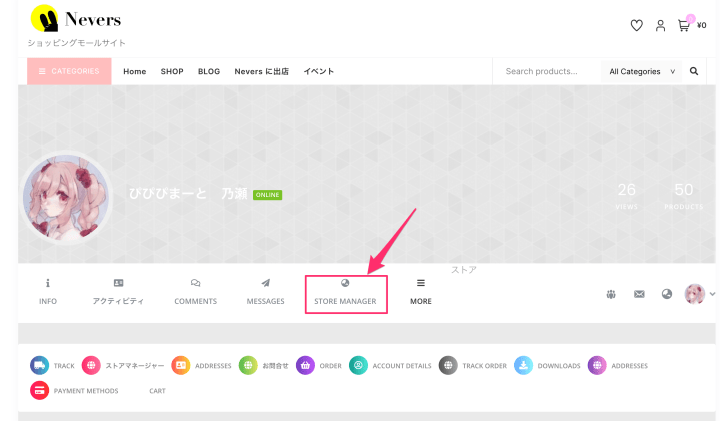Click the ACCOUNT DETAILS teal icon
The height and width of the screenshot is (421, 720).
tap(358, 365)
